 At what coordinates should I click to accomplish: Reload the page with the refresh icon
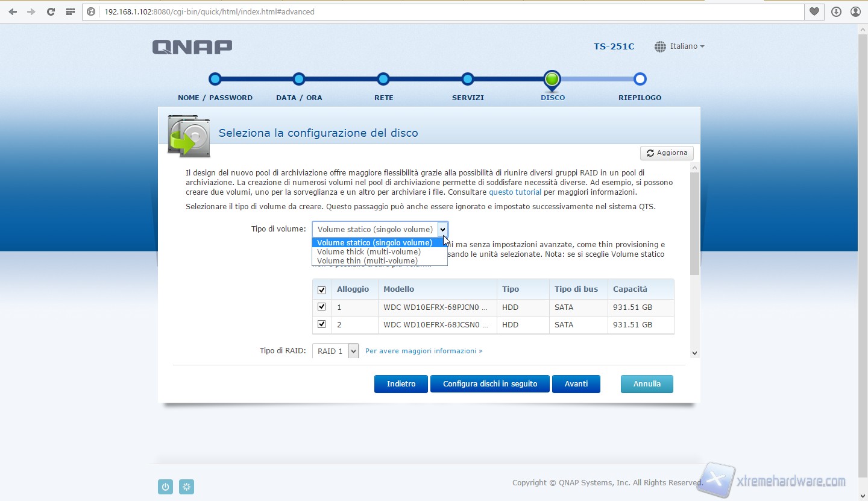pos(51,11)
